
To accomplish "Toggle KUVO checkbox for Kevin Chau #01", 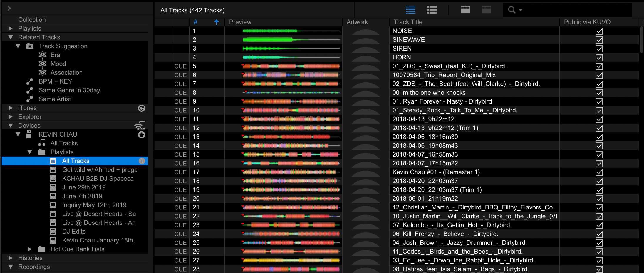I will point(599,172).
